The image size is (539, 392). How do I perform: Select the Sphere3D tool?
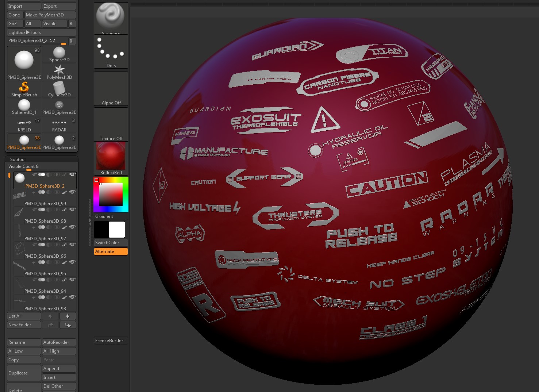(59, 54)
